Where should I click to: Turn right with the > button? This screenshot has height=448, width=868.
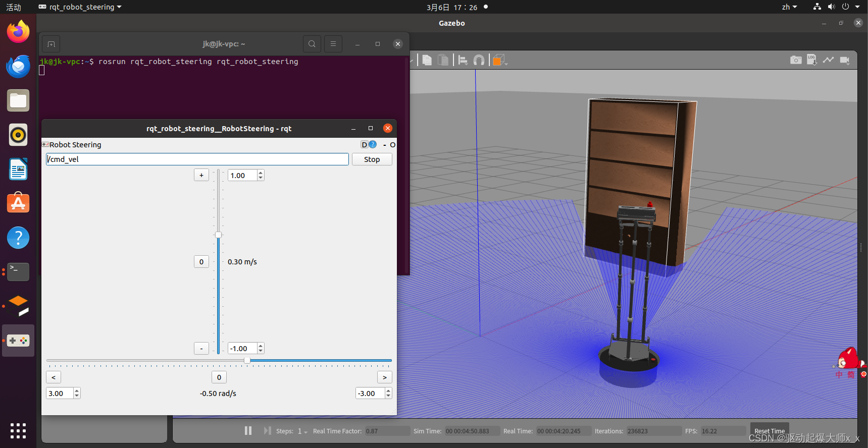(385, 377)
